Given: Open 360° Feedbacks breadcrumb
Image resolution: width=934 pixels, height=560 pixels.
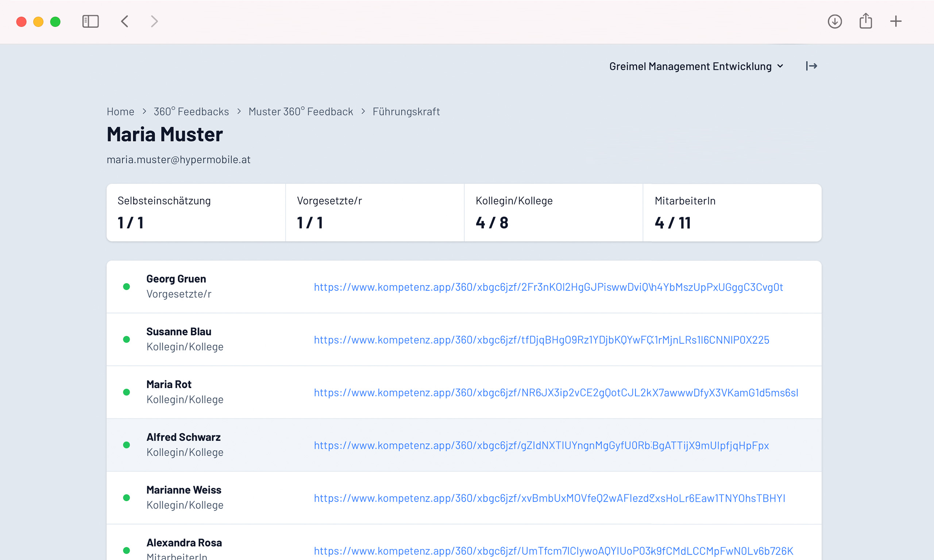Looking at the screenshot, I should (191, 112).
